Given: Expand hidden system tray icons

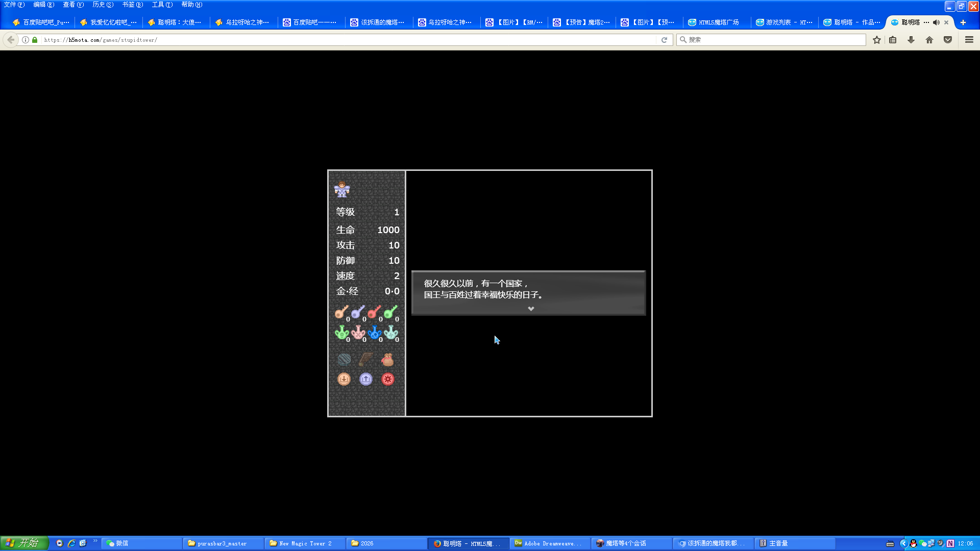Looking at the screenshot, I should [x=903, y=543].
